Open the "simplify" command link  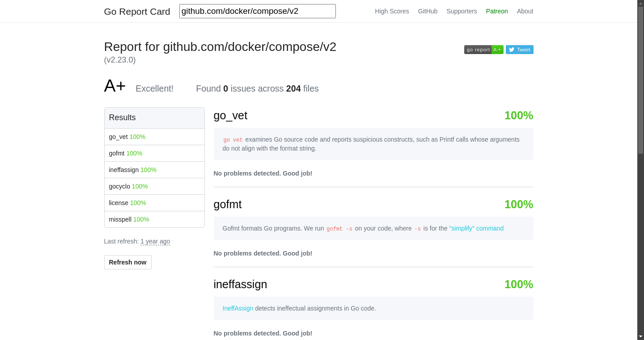point(476,228)
